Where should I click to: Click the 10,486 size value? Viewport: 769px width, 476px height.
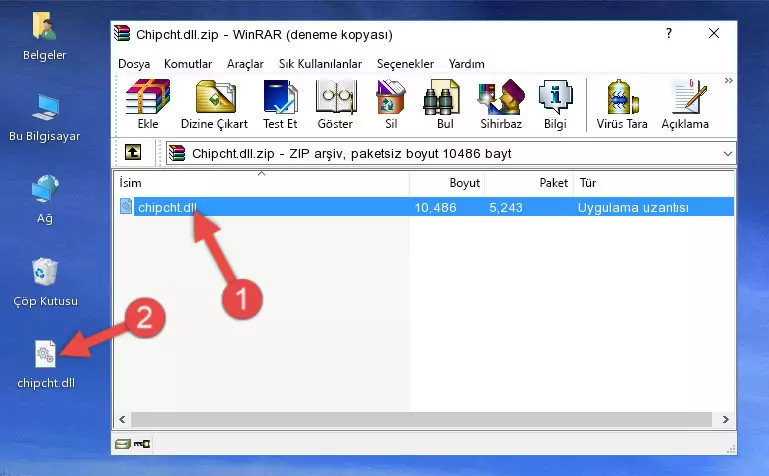click(x=435, y=207)
